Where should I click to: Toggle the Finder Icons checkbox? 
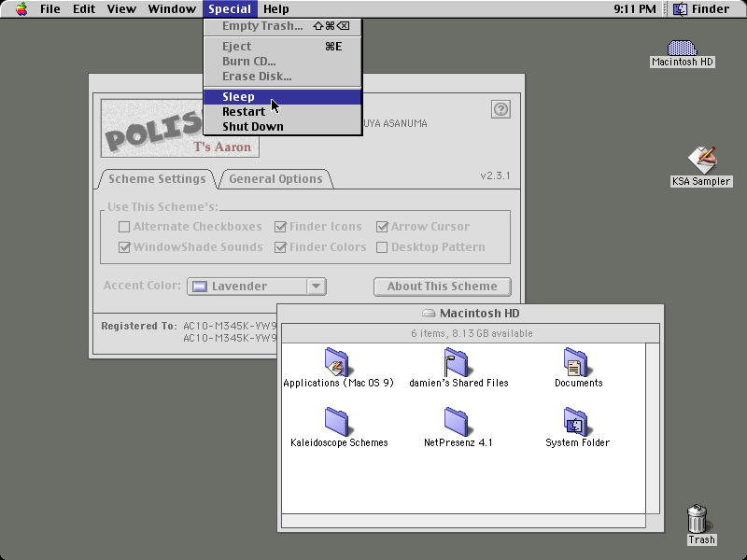pos(280,227)
